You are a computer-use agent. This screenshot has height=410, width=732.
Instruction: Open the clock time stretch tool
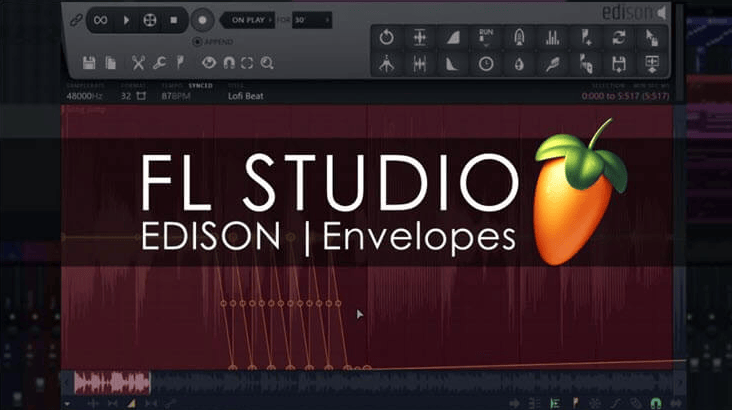[486, 64]
